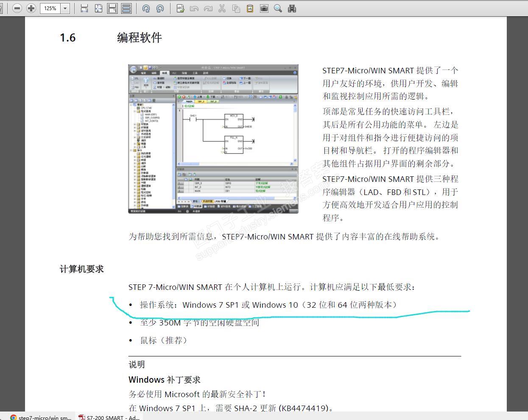Rotate the page counterclockwise
Image resolution: width=528 pixels, height=420 pixels.
160,8
